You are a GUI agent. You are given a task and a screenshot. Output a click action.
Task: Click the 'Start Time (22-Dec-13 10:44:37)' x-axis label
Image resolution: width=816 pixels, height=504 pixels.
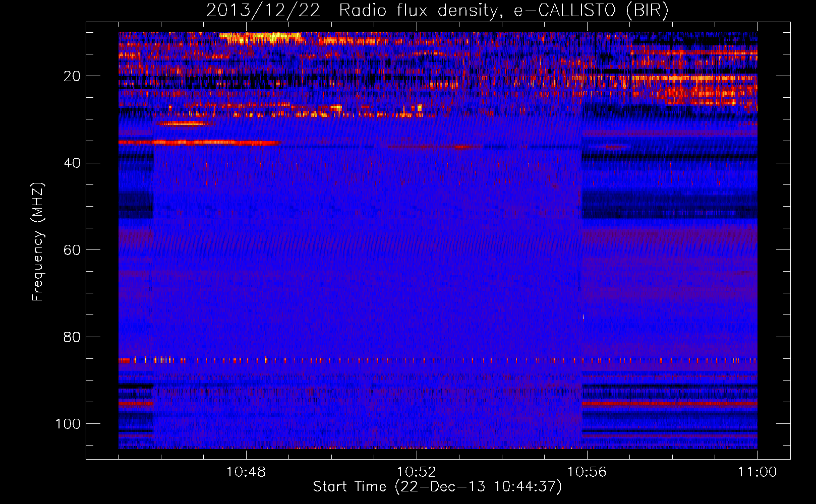tap(437, 487)
